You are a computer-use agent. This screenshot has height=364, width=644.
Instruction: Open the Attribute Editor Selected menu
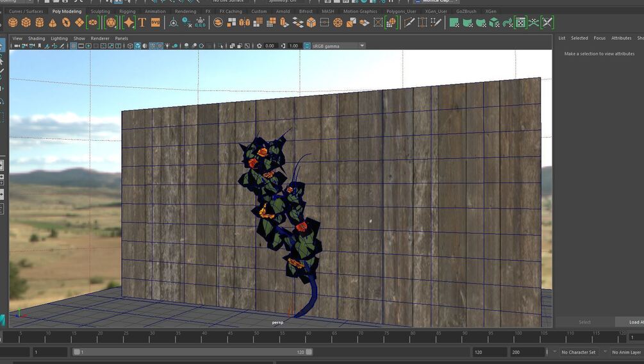coord(579,38)
